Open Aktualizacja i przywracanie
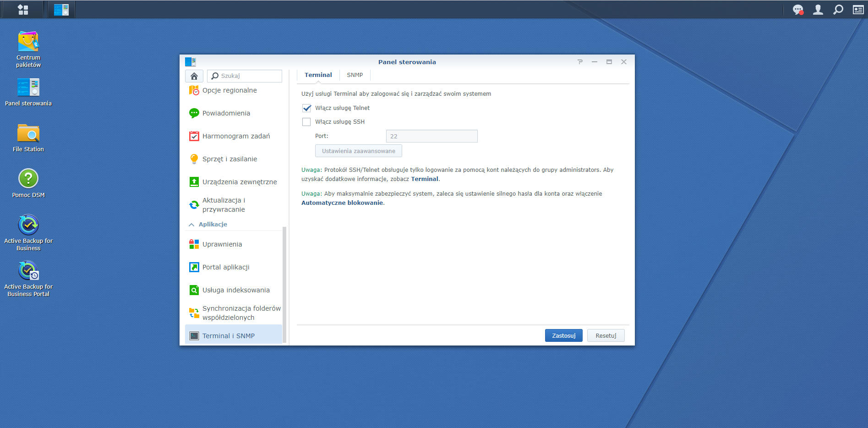 tap(234, 205)
